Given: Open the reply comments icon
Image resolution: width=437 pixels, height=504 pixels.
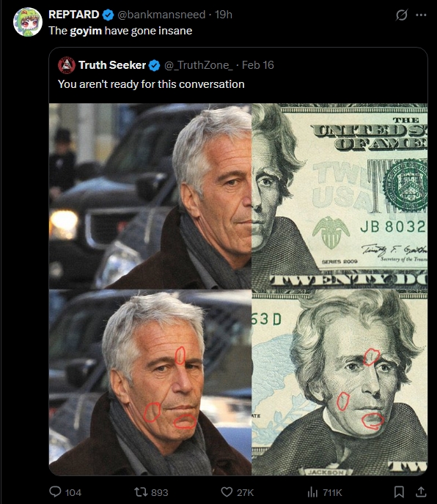Looking at the screenshot, I should click(x=55, y=492).
